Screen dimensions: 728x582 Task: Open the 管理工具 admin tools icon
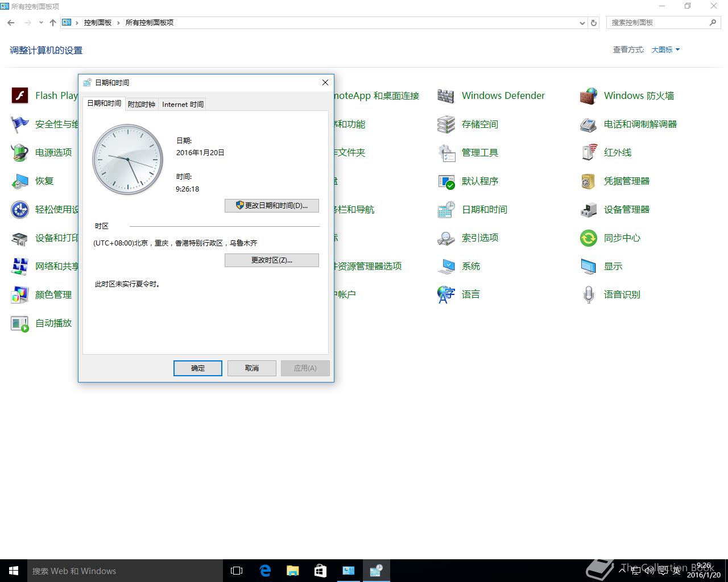pyautogui.click(x=446, y=152)
